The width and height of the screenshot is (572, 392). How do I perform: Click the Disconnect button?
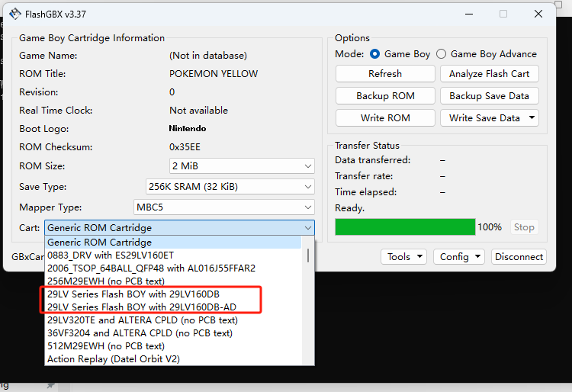click(x=519, y=257)
